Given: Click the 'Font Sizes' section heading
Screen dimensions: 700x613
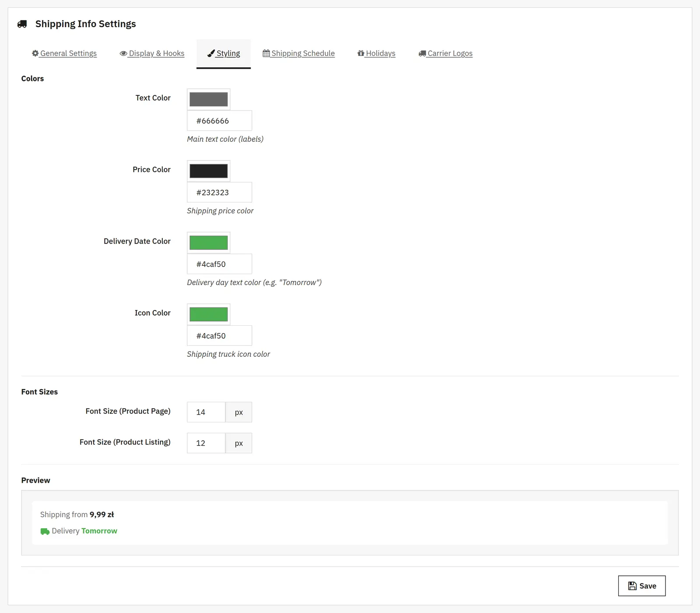Looking at the screenshot, I should click(39, 392).
